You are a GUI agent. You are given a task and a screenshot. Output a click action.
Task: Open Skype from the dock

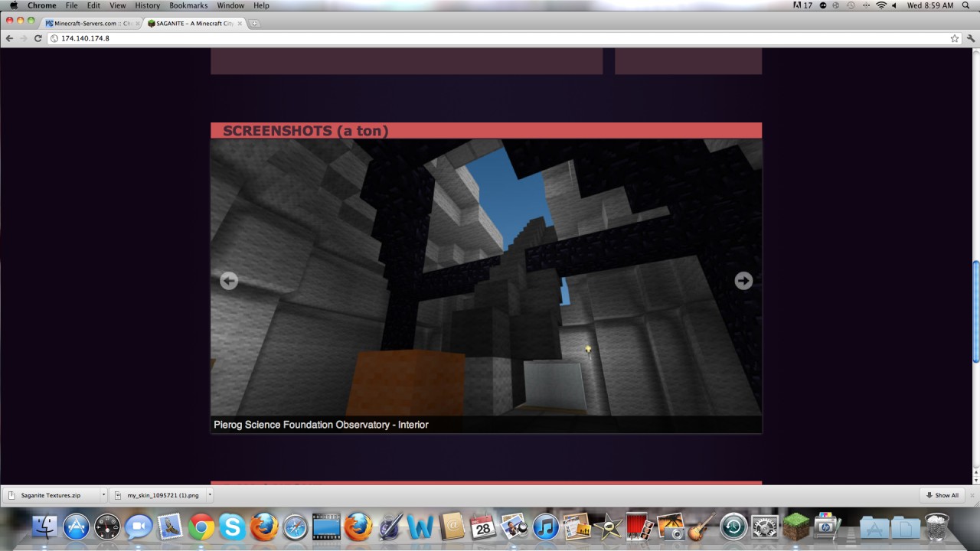232,527
